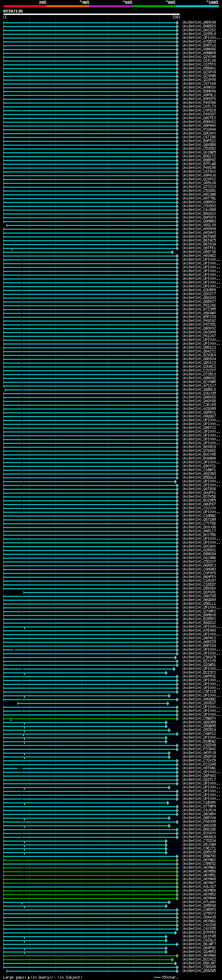Select hit UniRef100_Q95P68

(x=199, y=906)
